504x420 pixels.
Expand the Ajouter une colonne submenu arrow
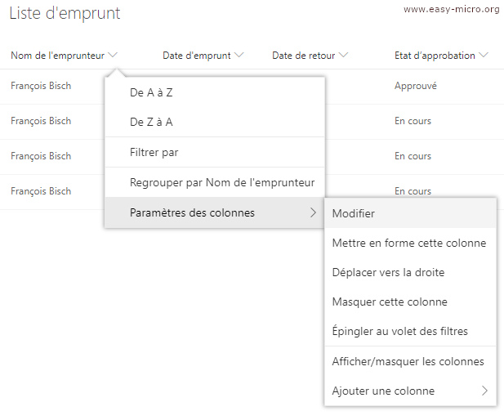pos(484,391)
